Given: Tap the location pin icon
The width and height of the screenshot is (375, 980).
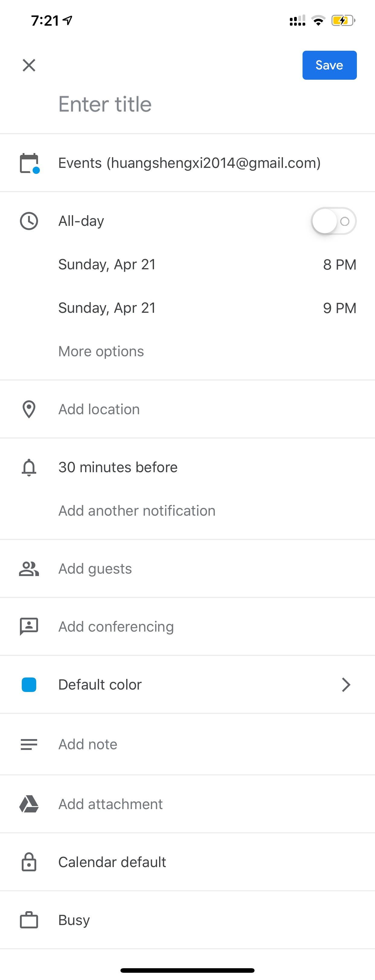Looking at the screenshot, I should pos(29,409).
